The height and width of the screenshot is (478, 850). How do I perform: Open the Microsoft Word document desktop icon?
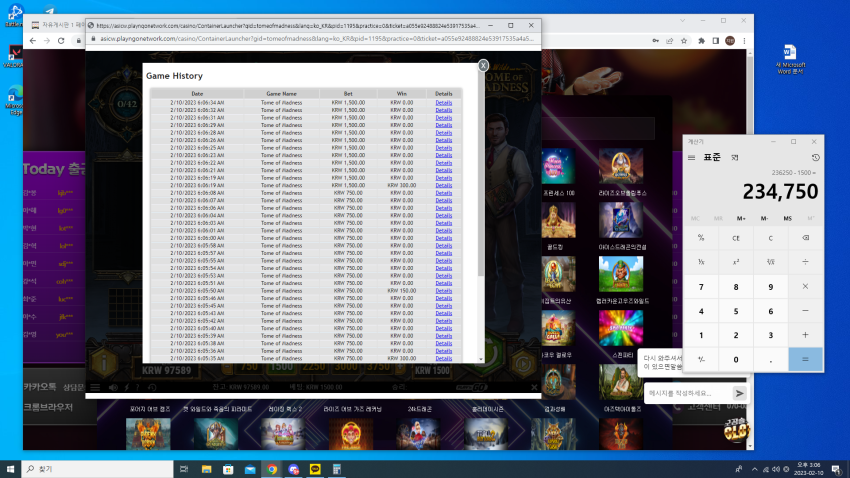click(x=790, y=59)
